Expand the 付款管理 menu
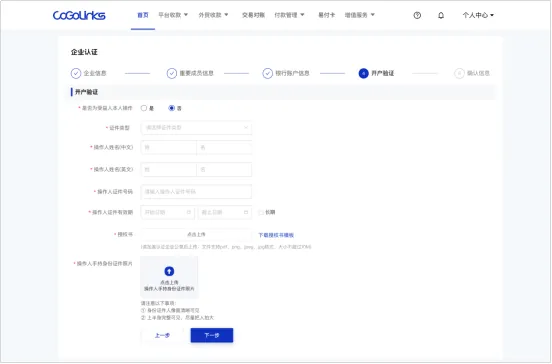 tap(289, 15)
